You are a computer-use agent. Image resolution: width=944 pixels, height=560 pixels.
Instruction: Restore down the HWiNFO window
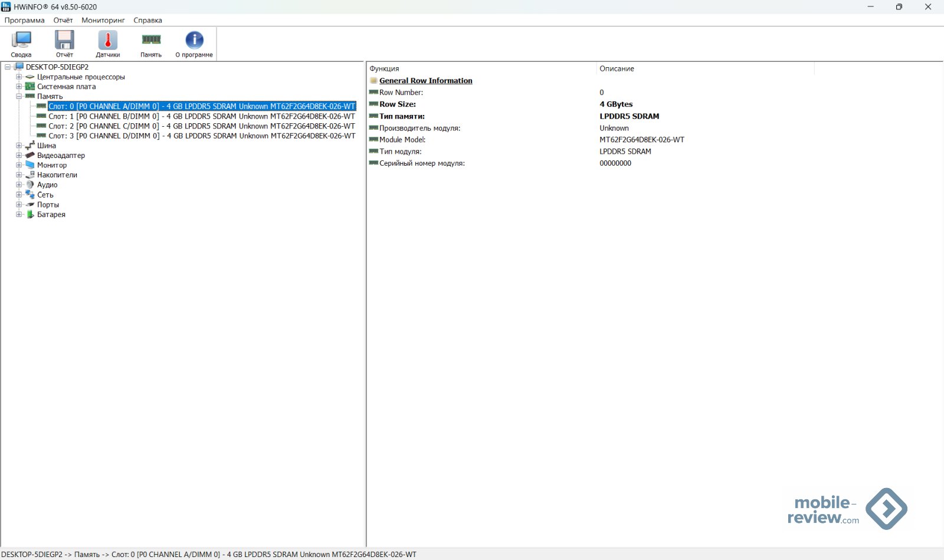tap(899, 7)
